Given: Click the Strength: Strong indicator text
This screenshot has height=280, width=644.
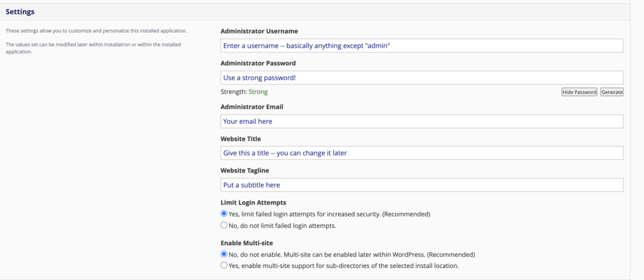Looking at the screenshot, I should tap(244, 92).
